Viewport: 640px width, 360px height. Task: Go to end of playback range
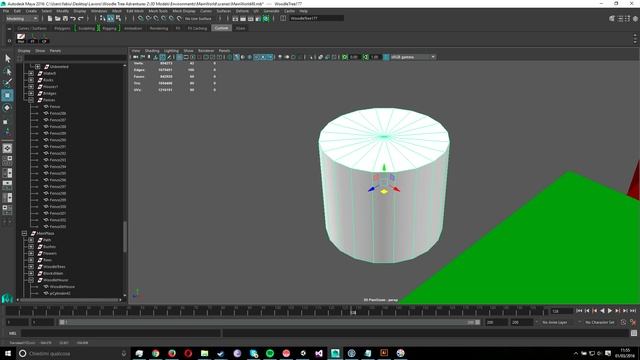tap(633, 311)
